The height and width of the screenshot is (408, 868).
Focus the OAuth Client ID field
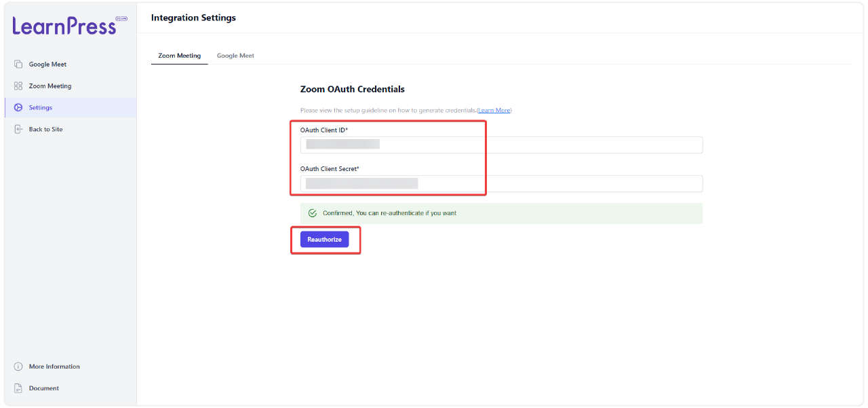click(502, 145)
